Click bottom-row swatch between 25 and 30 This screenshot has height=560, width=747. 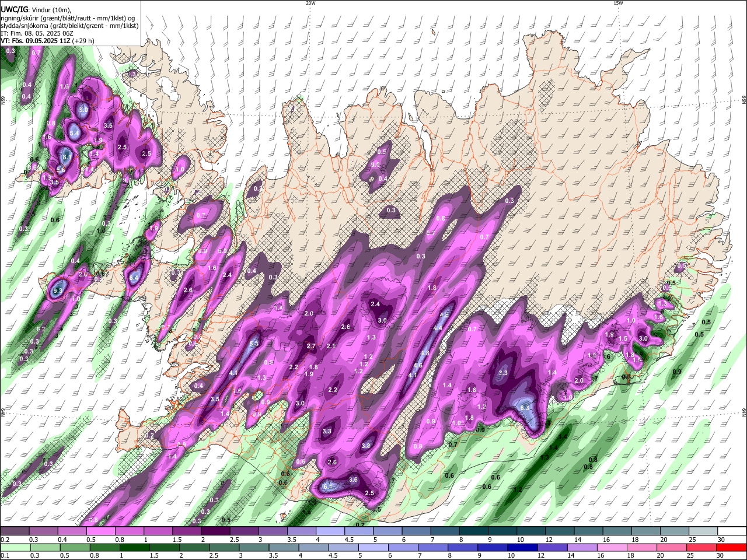701,547
